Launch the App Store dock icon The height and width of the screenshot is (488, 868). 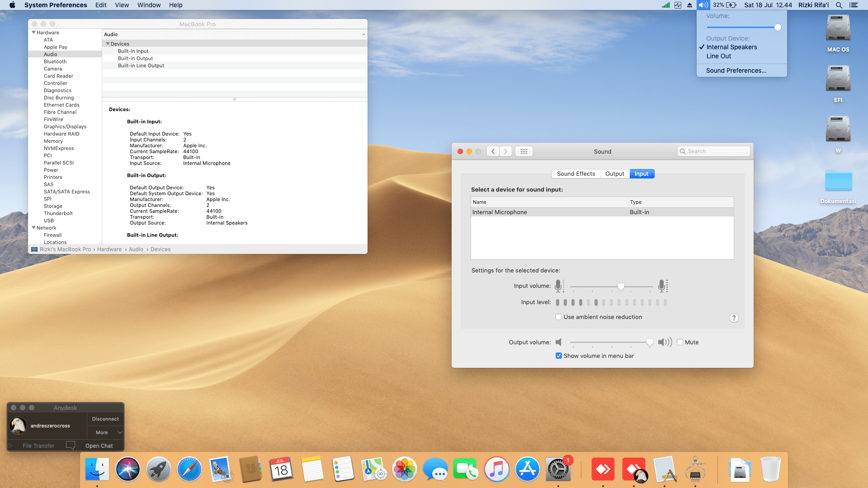tap(527, 469)
